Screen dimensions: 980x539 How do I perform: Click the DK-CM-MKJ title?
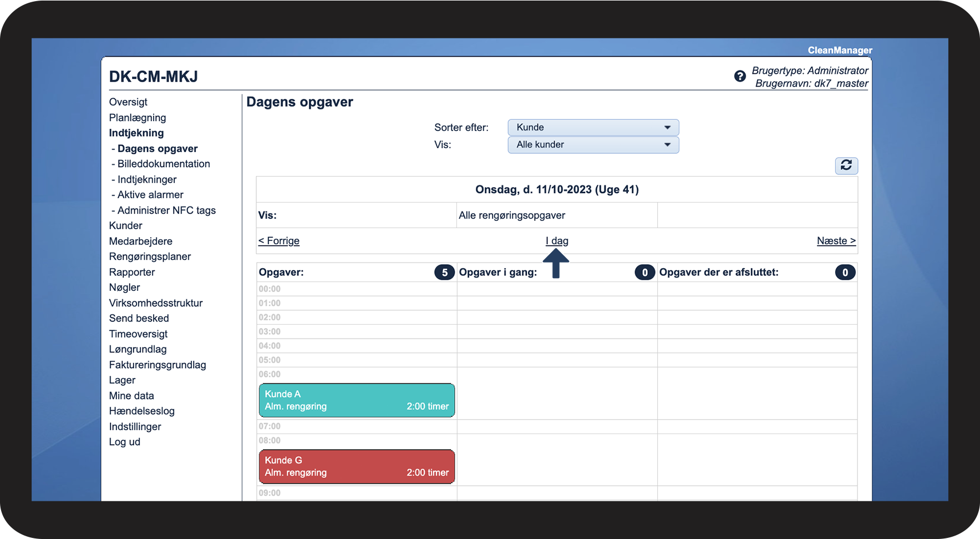click(x=154, y=77)
